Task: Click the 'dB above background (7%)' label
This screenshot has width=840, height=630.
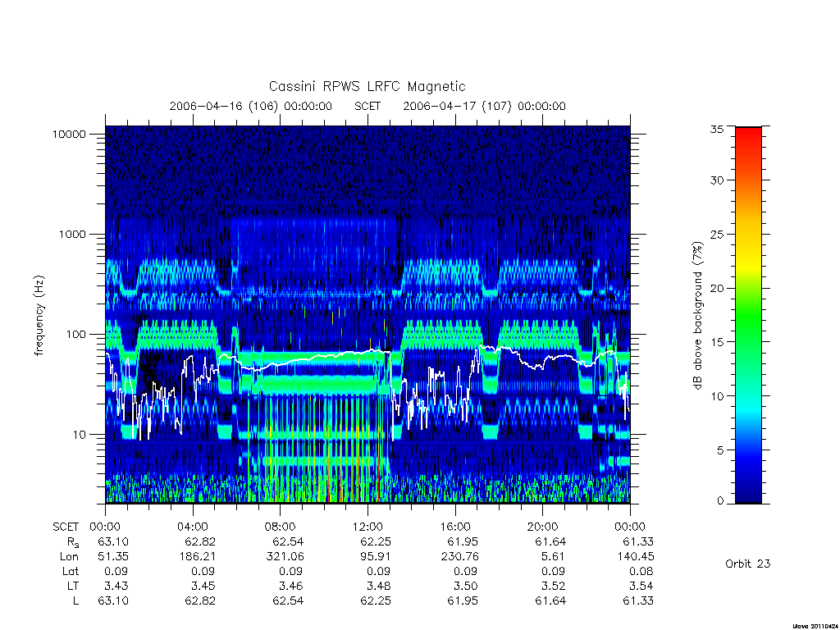Action: [697, 316]
